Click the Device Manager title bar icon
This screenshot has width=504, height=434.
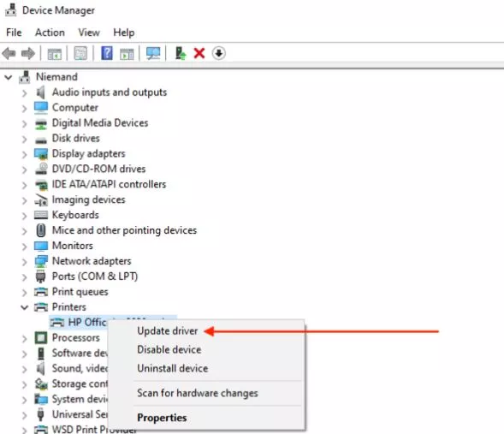point(10,9)
